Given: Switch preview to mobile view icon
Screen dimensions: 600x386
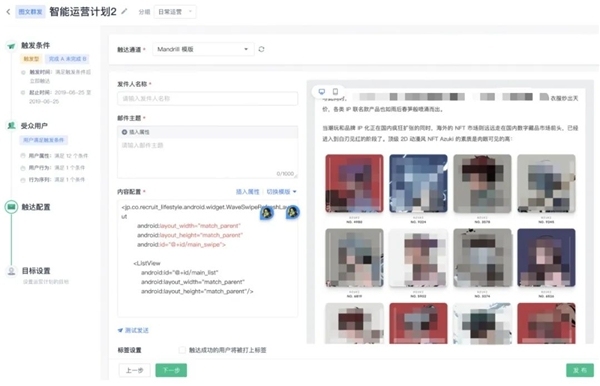Looking at the screenshot, I should pos(335,91).
